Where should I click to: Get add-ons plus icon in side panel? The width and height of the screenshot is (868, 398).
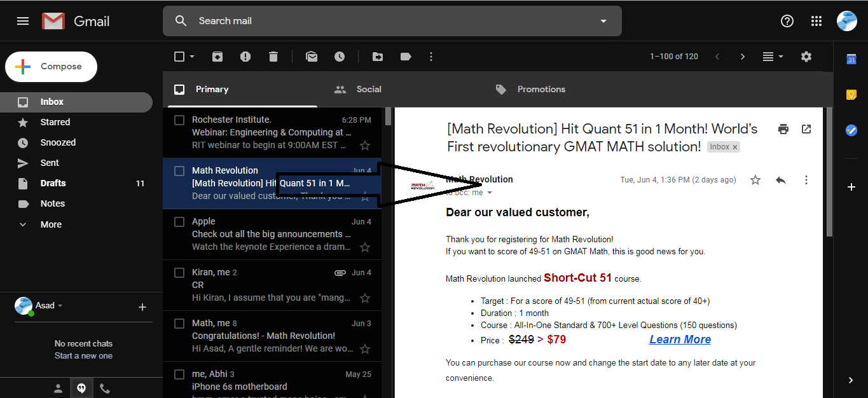coord(851,187)
